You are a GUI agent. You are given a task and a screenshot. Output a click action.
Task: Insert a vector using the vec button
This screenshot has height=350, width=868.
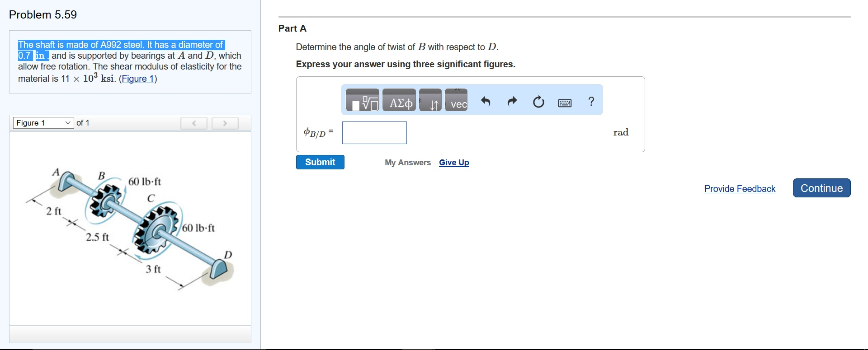pyautogui.click(x=456, y=100)
